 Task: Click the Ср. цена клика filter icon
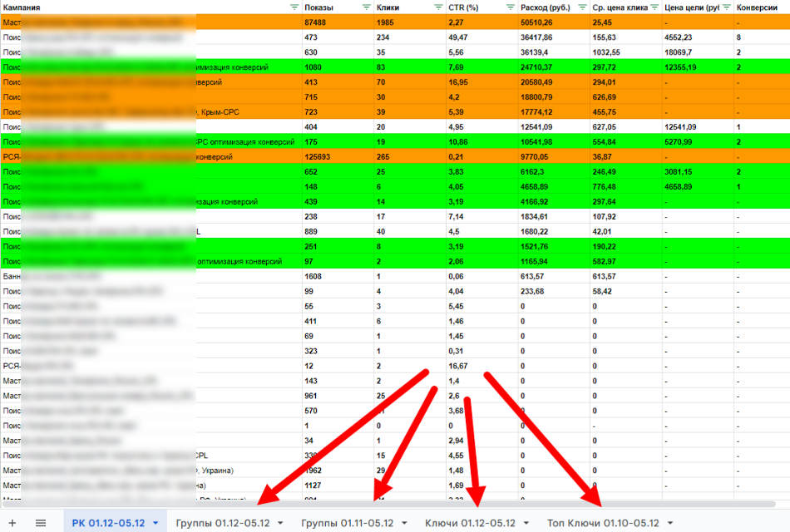(x=654, y=7)
